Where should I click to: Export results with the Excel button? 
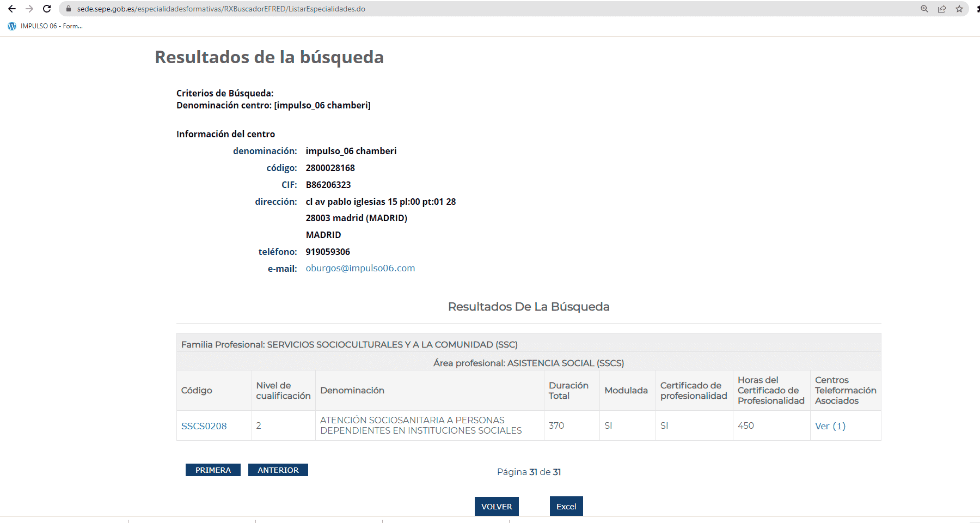point(566,506)
